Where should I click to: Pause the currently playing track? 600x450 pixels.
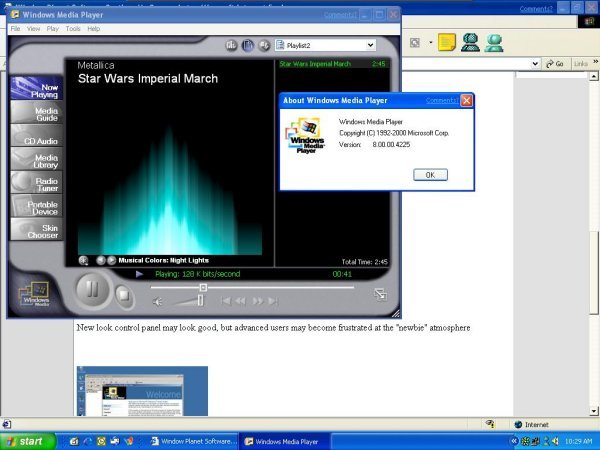pyautogui.click(x=92, y=291)
